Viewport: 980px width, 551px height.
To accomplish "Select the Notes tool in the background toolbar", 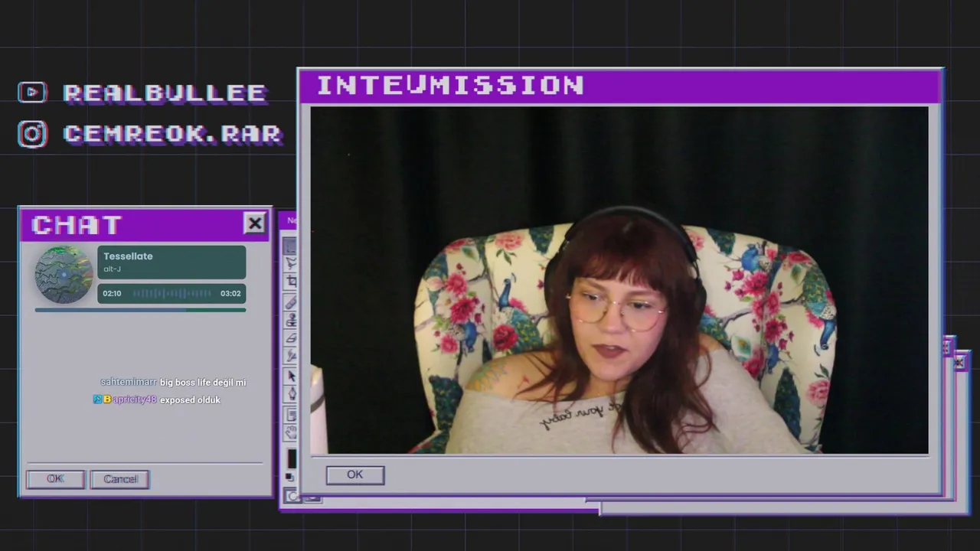I will pyautogui.click(x=290, y=415).
